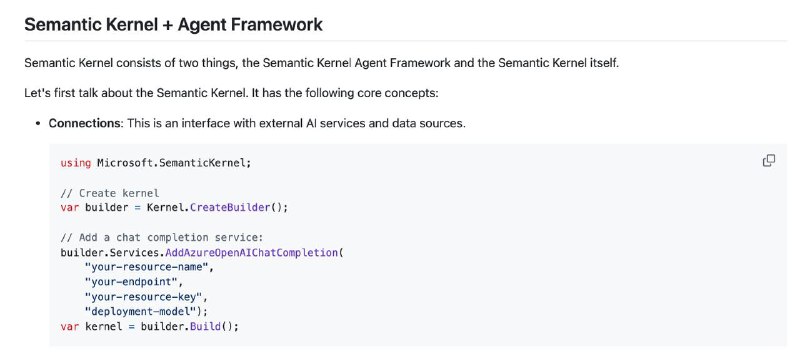800x361 pixels.
Task: Click the sentence starting Let's first talk
Action: pyautogui.click(x=231, y=94)
